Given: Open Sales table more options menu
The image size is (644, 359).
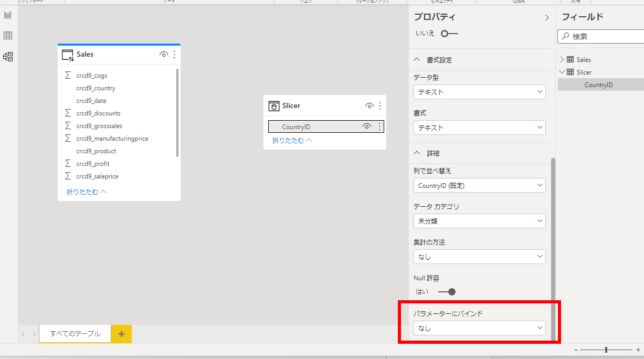Looking at the screenshot, I should click(174, 55).
